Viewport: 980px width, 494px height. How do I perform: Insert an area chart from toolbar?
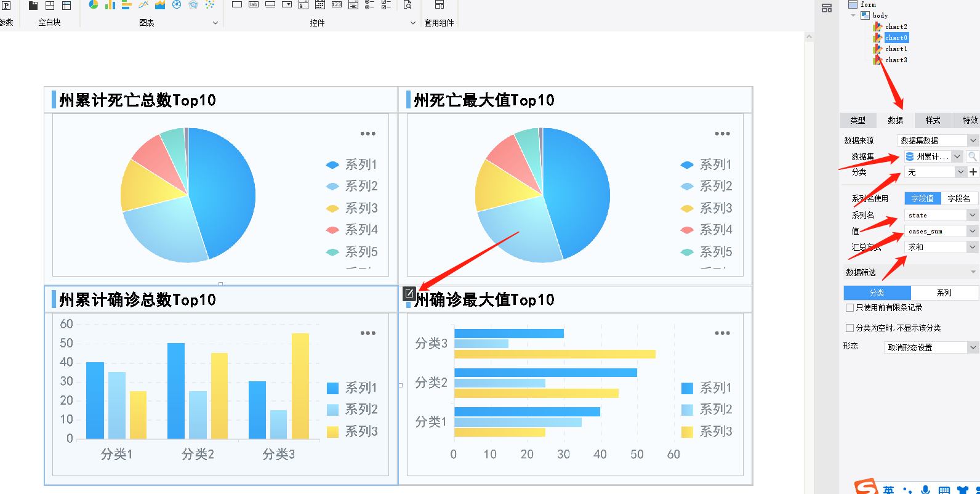(160, 5)
